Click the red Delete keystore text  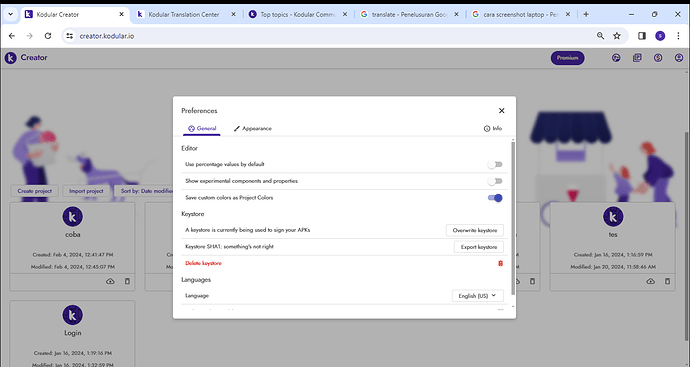point(203,263)
